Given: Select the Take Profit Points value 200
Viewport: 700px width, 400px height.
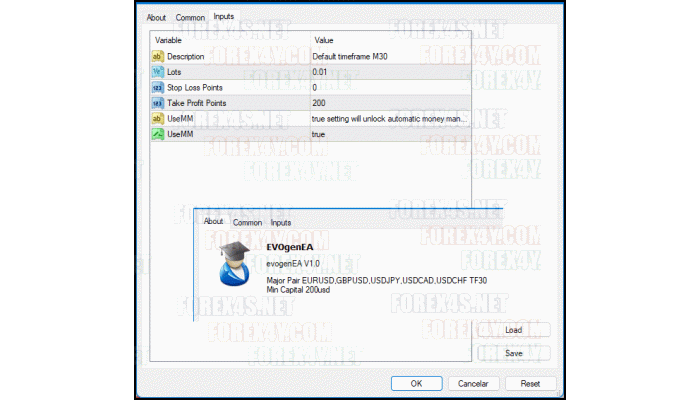Looking at the screenshot, I should click(391, 103).
